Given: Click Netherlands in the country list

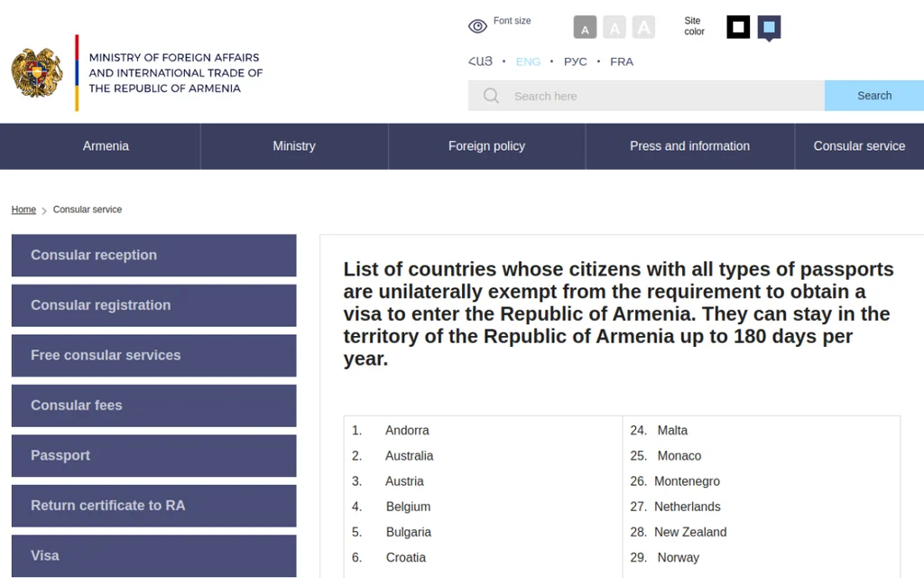Looking at the screenshot, I should 687,507.
